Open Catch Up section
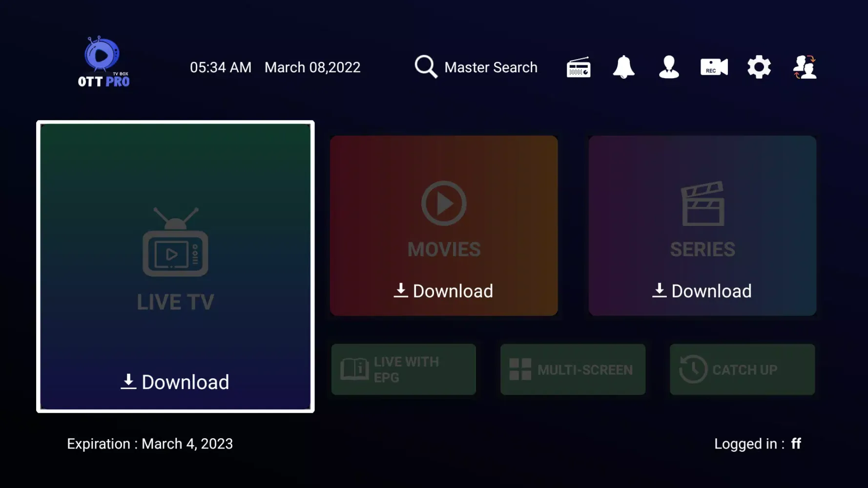 (x=742, y=369)
